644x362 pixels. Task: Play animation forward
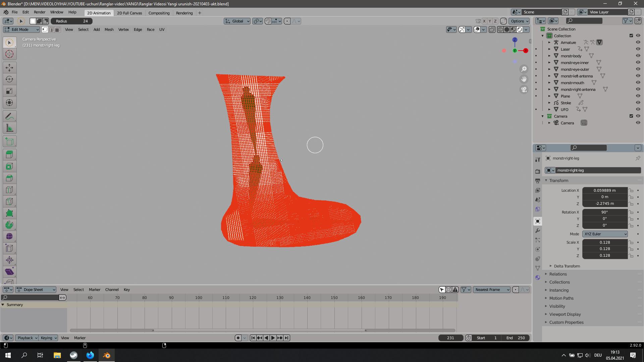[x=273, y=338]
